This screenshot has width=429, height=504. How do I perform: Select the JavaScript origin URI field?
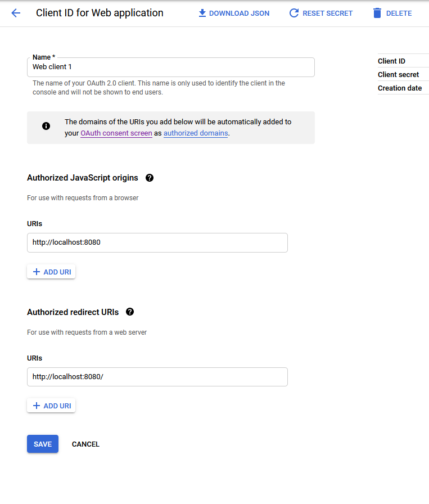point(157,242)
